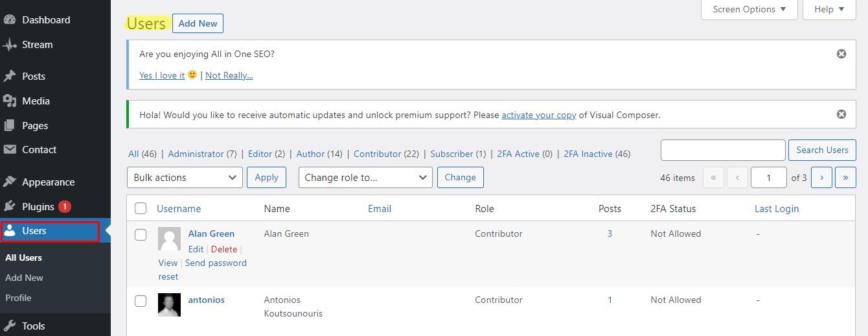Open Posts via pushpin icon
Image resolution: width=868 pixels, height=336 pixels.
pos(9,76)
